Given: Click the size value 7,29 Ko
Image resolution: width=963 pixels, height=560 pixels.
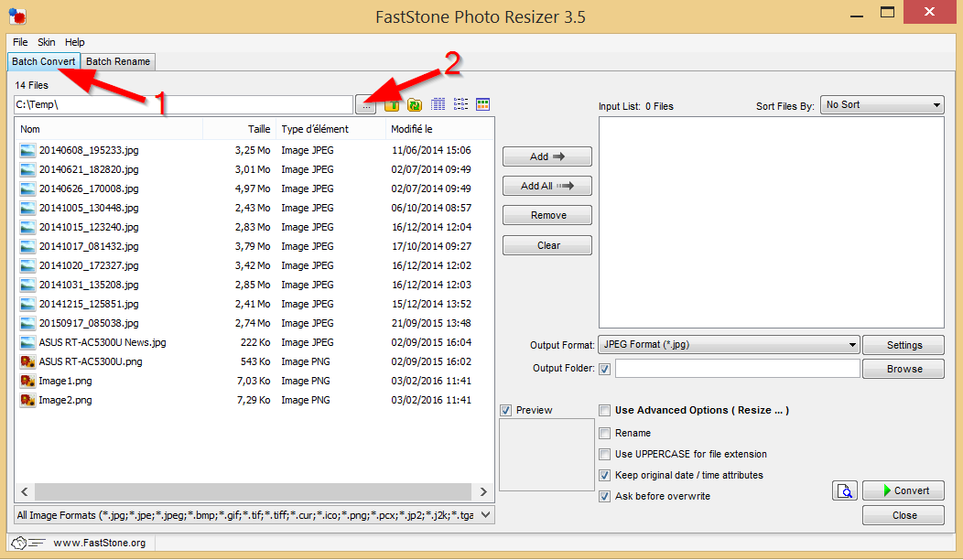Looking at the screenshot, I should point(254,401).
